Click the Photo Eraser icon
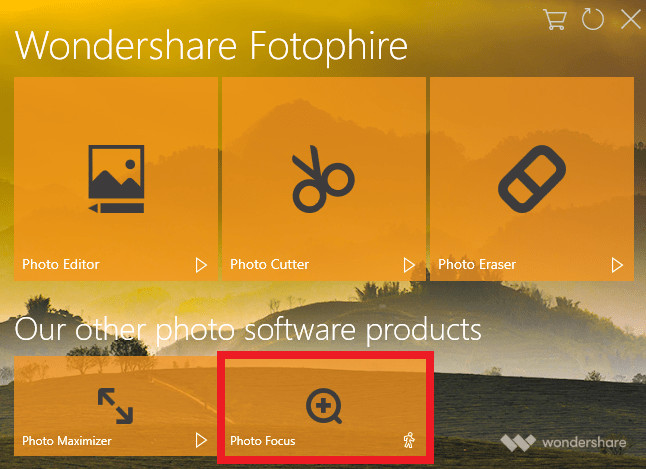 tap(532, 178)
